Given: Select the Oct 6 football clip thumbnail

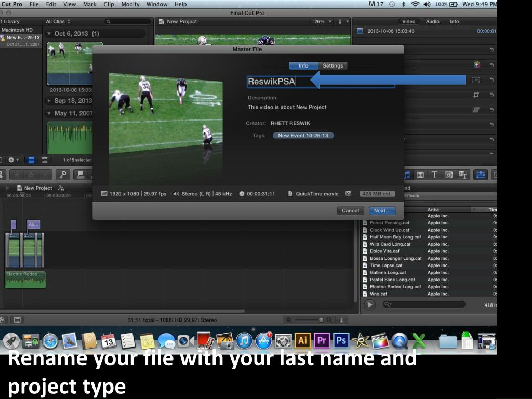Looking at the screenshot, I should click(70, 63).
